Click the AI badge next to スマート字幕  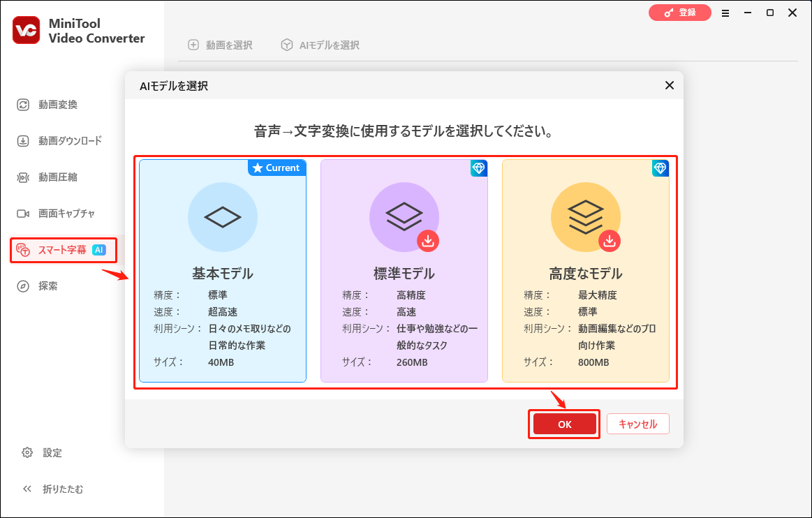coord(99,250)
